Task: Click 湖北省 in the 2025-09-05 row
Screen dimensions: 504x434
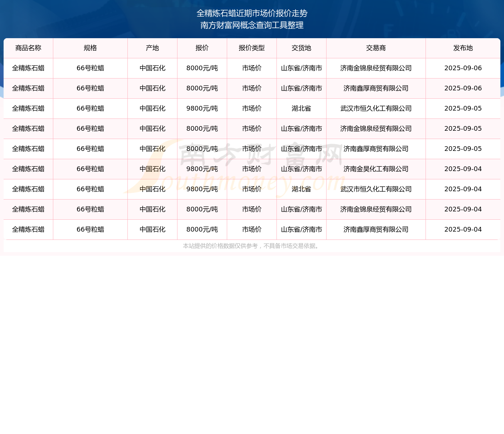Action: point(302,108)
